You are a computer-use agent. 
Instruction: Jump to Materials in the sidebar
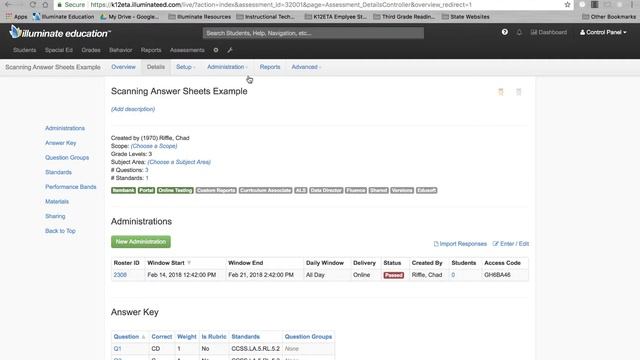pos(57,202)
